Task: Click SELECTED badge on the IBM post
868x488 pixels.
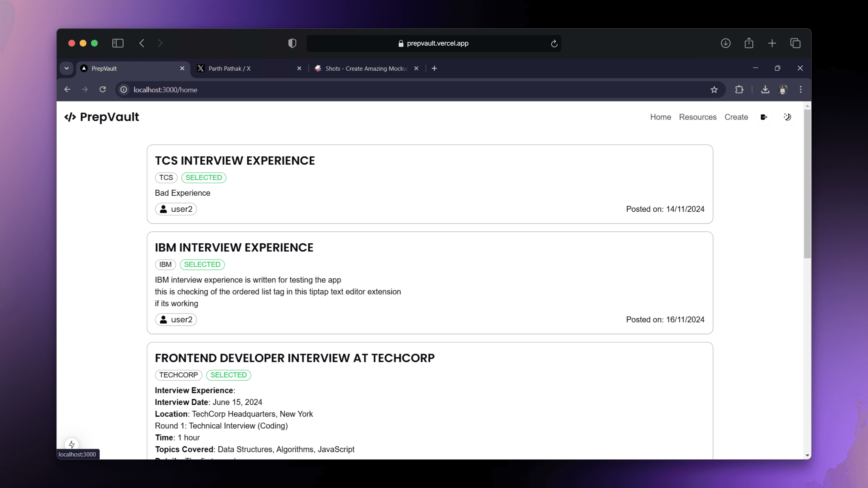Action: (202, 264)
